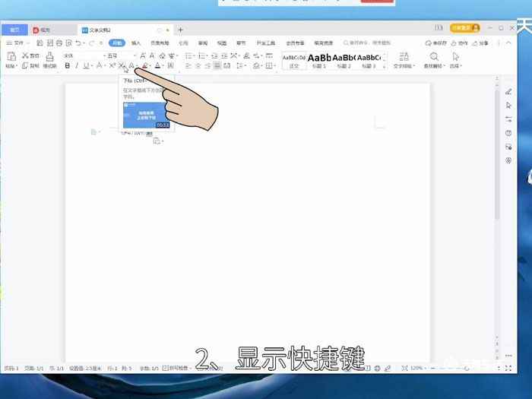Click the yellow login account button
Screen dimensions: 532x399
click(465, 28)
